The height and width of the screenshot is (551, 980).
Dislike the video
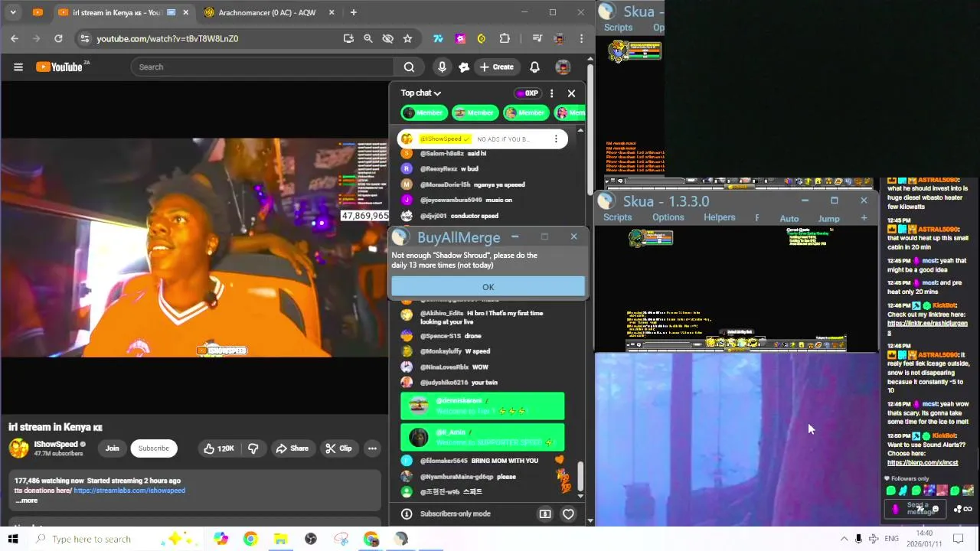[x=253, y=448]
